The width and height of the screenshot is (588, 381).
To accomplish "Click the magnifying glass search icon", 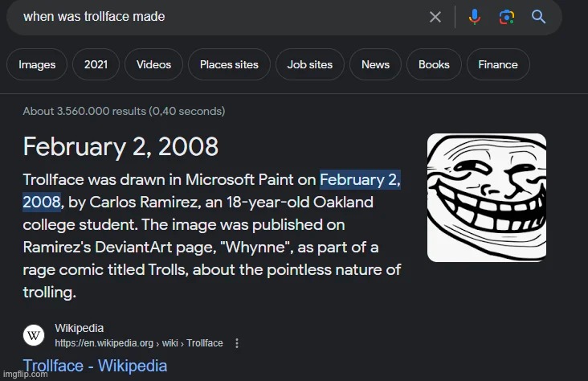I will coord(539,17).
